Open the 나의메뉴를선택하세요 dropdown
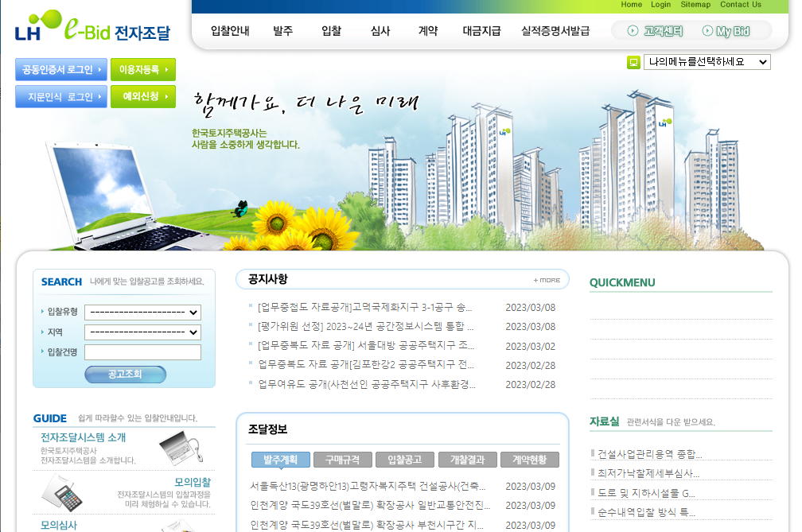This screenshot has height=532, width=802. (707, 62)
